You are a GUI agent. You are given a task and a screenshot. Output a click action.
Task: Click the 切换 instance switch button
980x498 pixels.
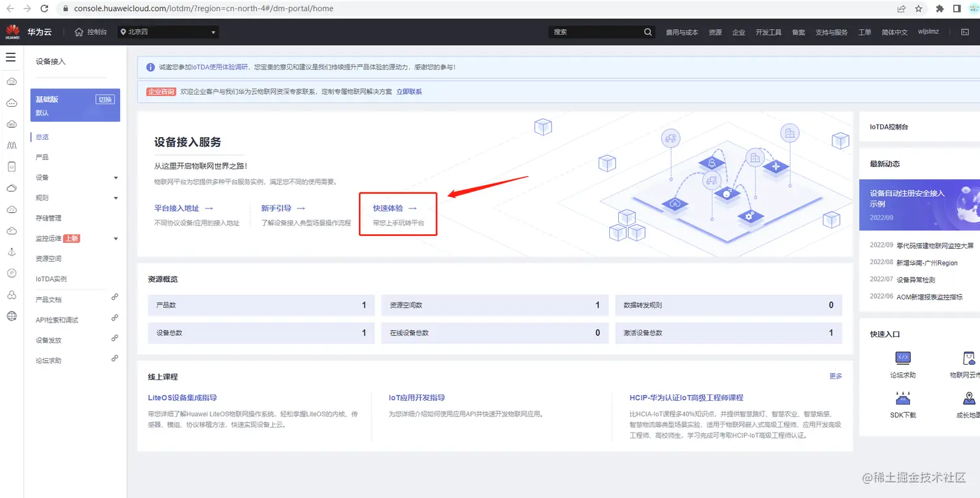(x=105, y=99)
